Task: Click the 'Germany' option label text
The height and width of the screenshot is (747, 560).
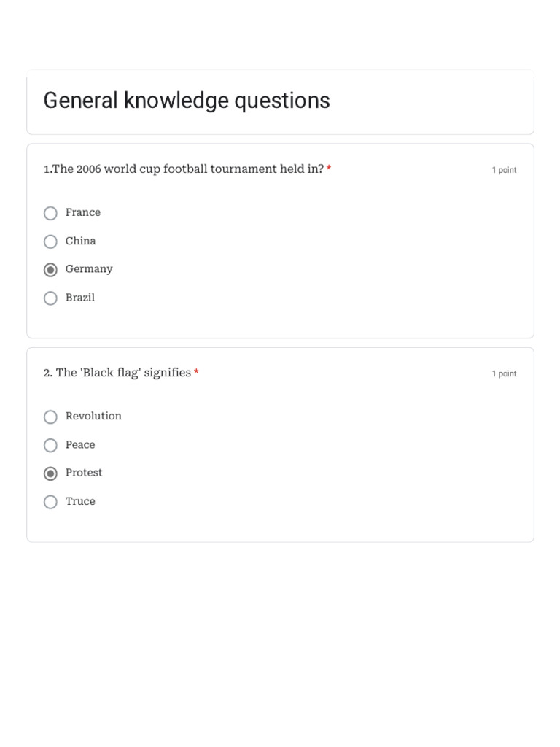Action: tap(89, 269)
